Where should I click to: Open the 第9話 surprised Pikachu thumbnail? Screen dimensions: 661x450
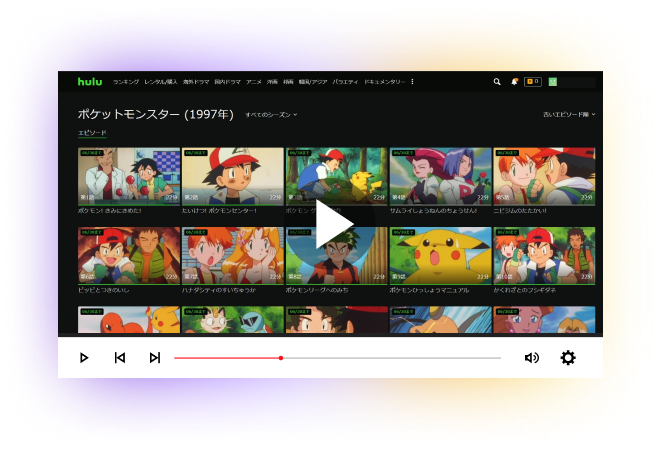click(441, 256)
